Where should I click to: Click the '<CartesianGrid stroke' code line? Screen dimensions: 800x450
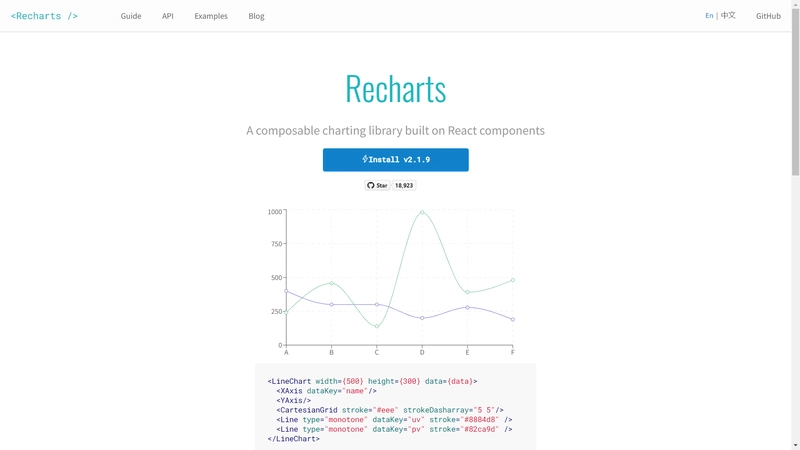point(390,410)
